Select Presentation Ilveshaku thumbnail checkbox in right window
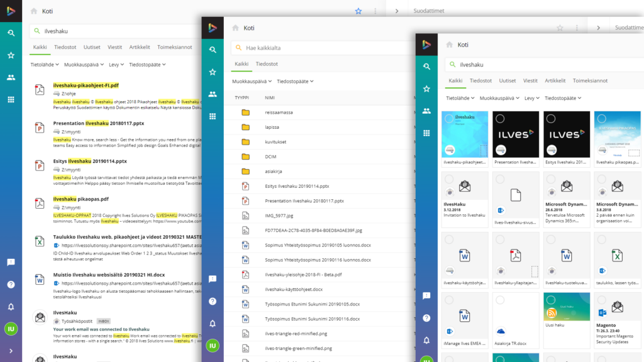The image size is (644, 362). pos(500,119)
